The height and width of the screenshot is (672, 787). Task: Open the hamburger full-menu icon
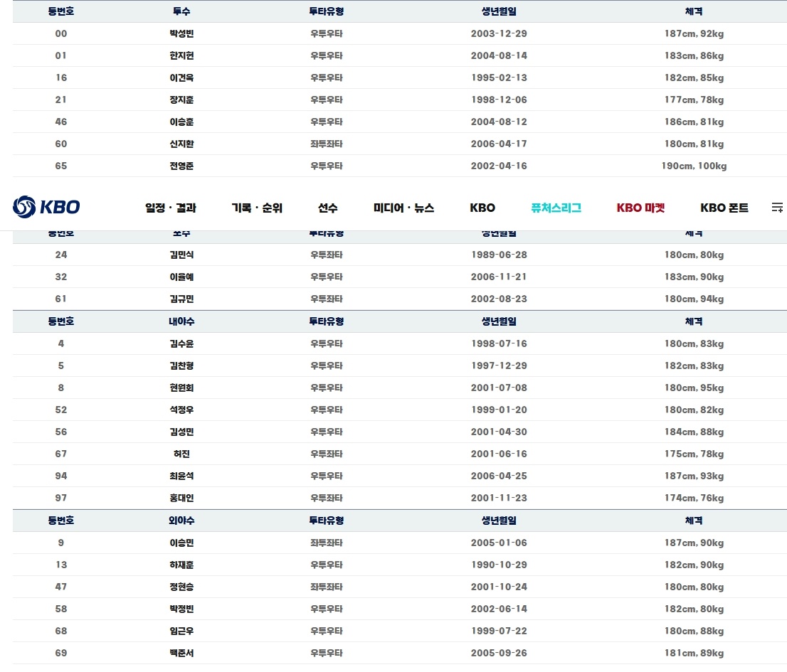776,208
